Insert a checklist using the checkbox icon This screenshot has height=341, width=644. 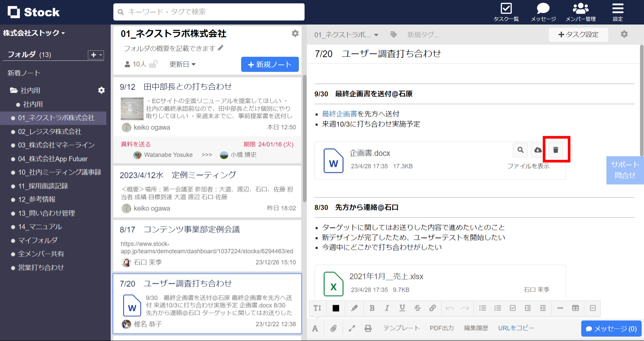pos(513,308)
